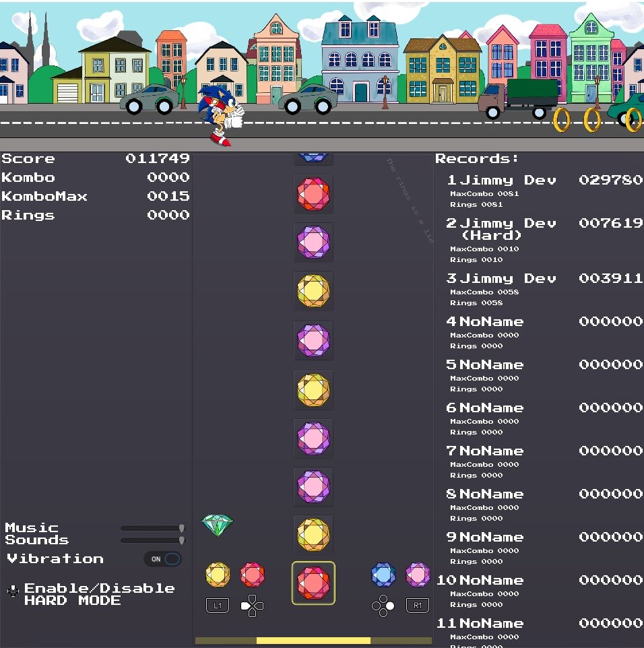
Task: Click the green emerald diamond icon
Action: click(x=217, y=525)
